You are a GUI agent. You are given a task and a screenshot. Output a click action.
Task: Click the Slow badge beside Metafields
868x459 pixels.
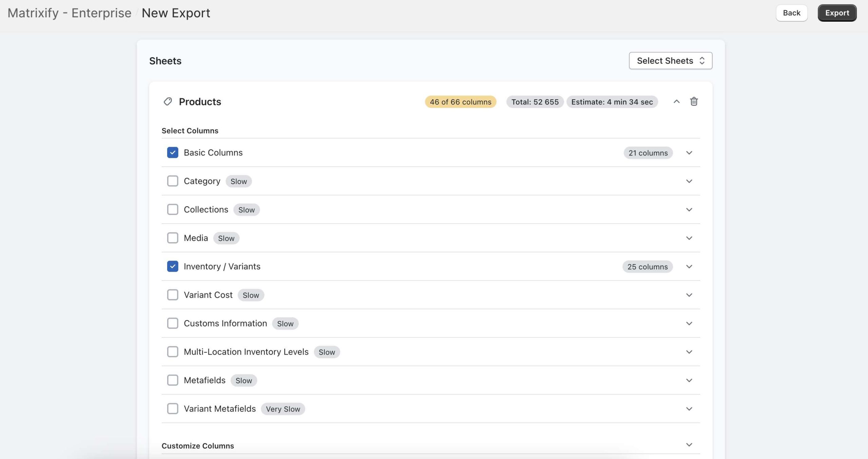coord(244,380)
